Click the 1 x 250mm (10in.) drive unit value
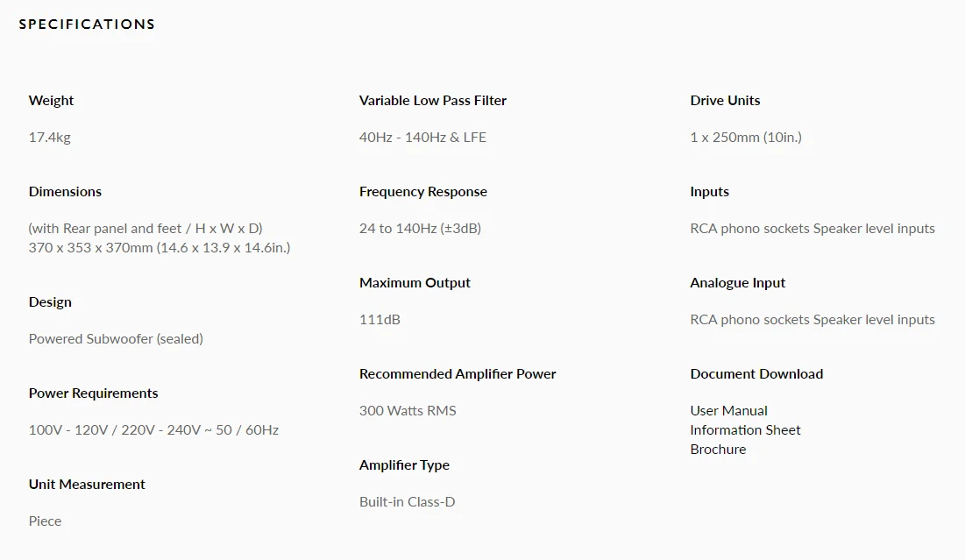The image size is (965, 560). point(746,138)
